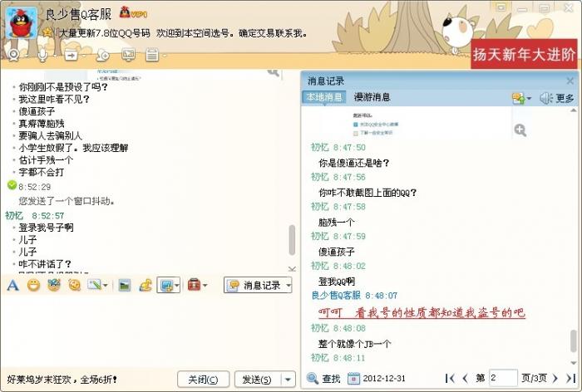The width and height of the screenshot is (582, 392).
Task: Click the create discussion group icon
Action: tap(102, 56)
